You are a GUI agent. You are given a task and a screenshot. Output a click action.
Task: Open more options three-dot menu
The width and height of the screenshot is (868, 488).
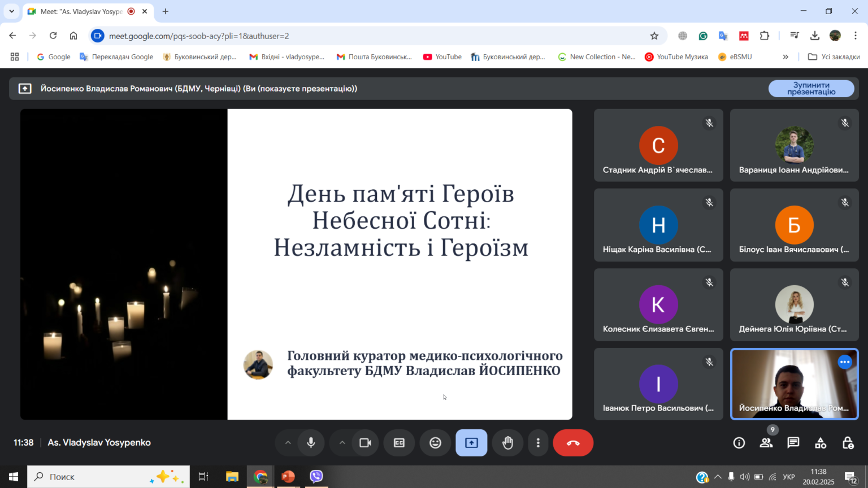tap(538, 443)
